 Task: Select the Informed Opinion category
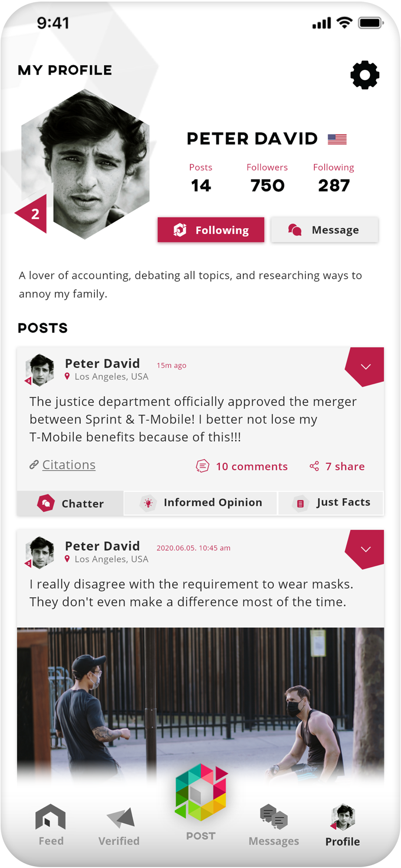coord(200,503)
